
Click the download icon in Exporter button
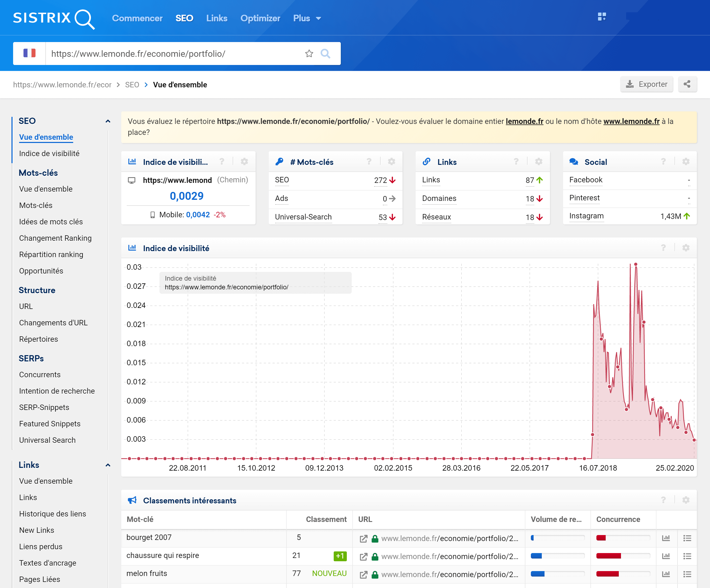point(629,84)
